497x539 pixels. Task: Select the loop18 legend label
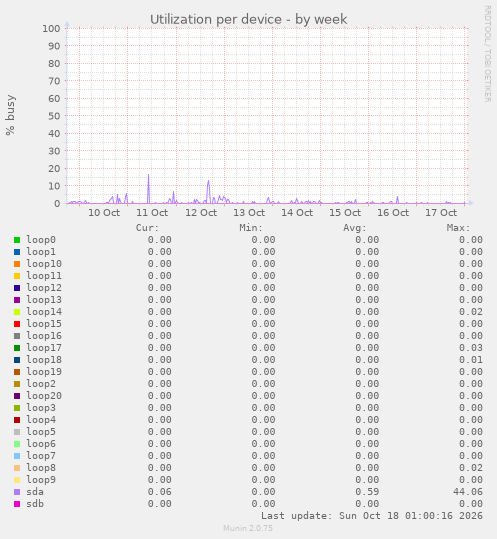tap(44, 360)
